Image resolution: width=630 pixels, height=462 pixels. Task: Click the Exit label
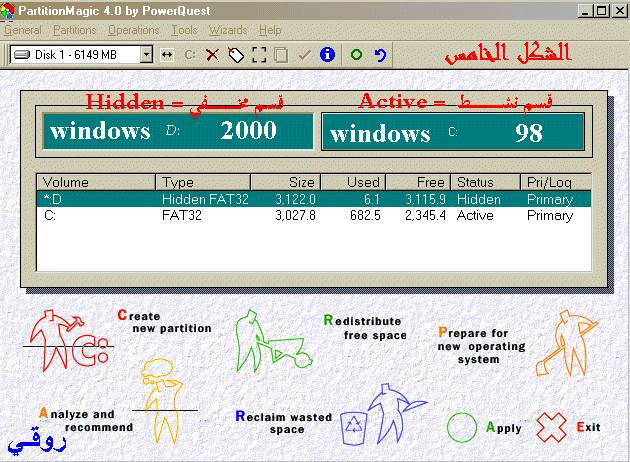589,427
